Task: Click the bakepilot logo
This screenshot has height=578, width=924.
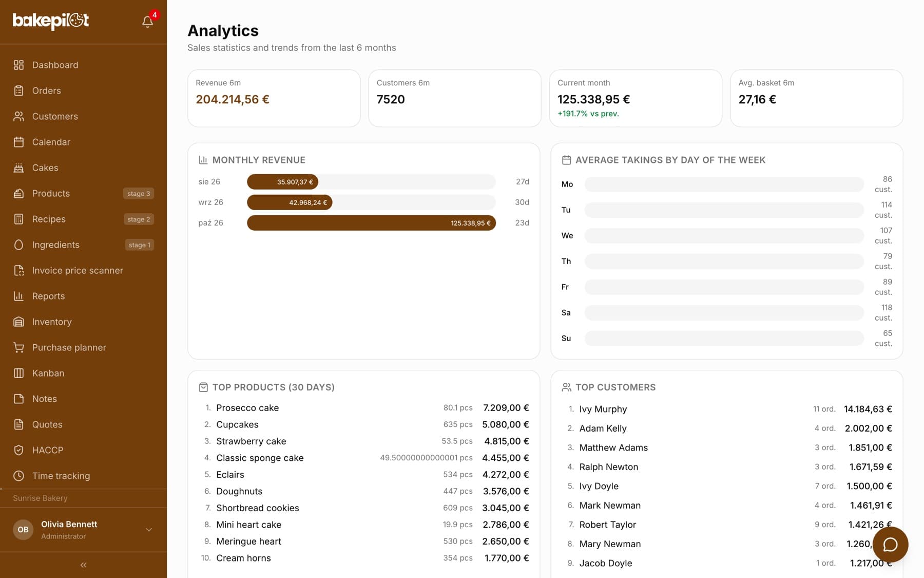Action: [x=51, y=21]
